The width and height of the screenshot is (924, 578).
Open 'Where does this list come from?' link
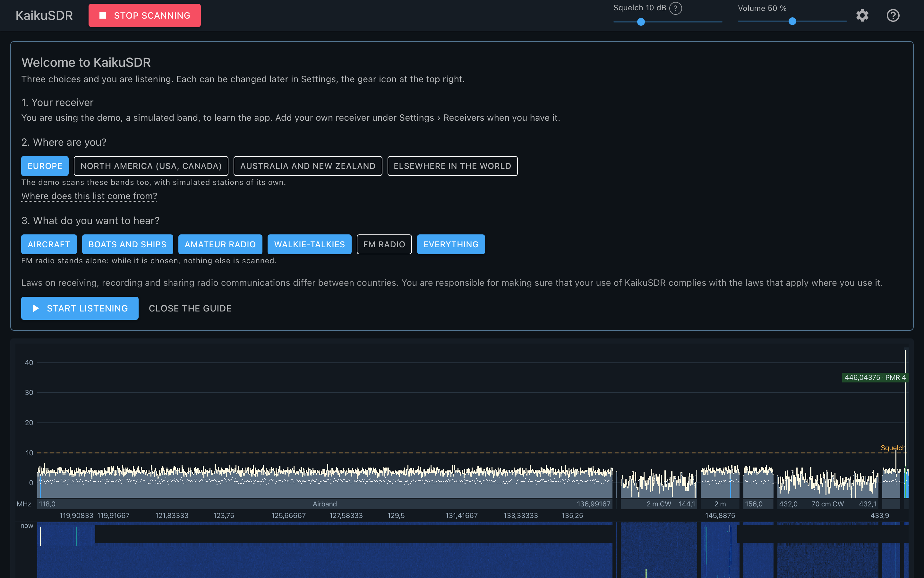click(89, 196)
